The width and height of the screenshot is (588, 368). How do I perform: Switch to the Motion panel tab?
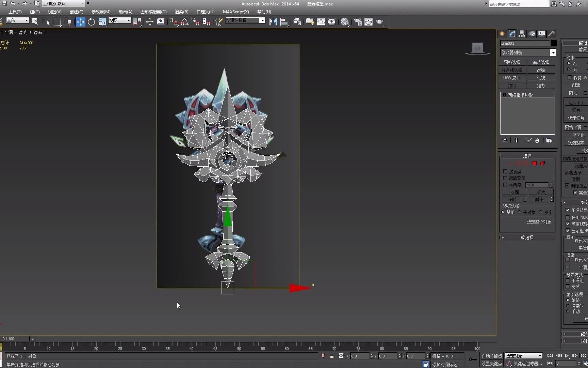[532, 34]
